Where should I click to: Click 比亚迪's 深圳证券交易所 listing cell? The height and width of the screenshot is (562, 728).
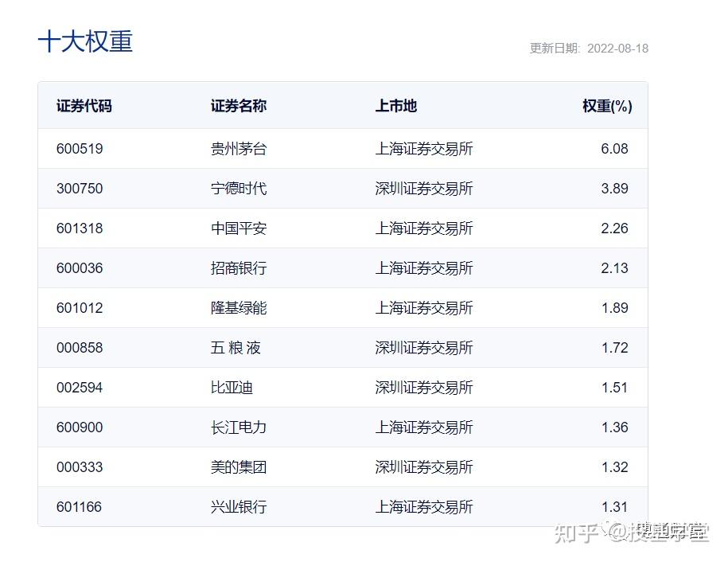tap(424, 388)
